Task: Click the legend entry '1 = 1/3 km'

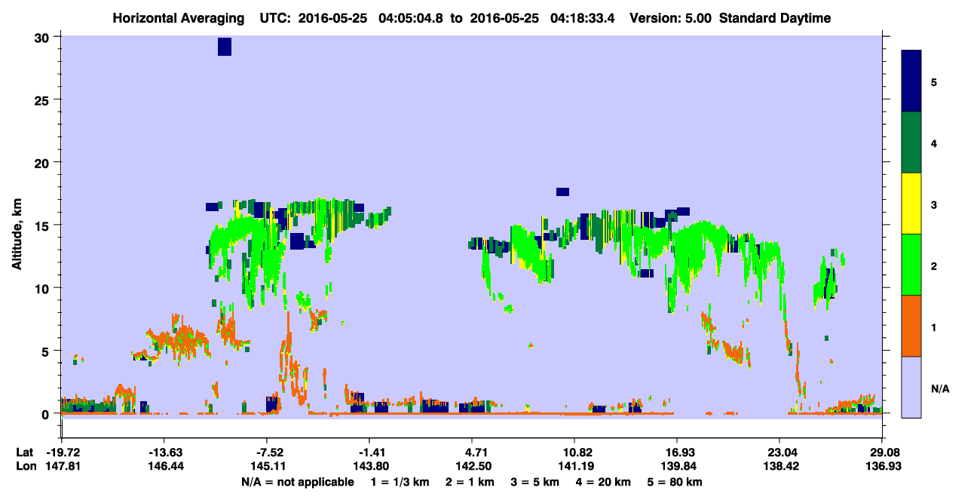Action: click(400, 482)
